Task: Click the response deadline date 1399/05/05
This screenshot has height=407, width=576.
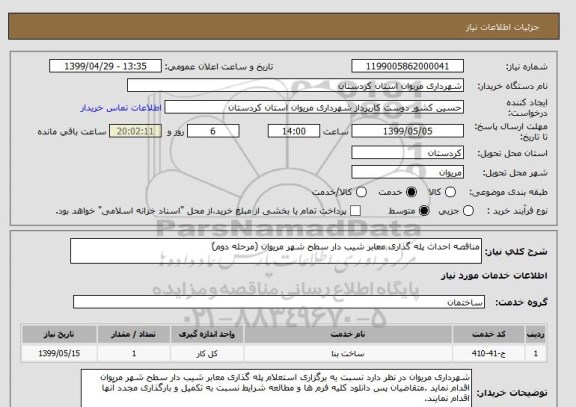Action: click(407, 131)
